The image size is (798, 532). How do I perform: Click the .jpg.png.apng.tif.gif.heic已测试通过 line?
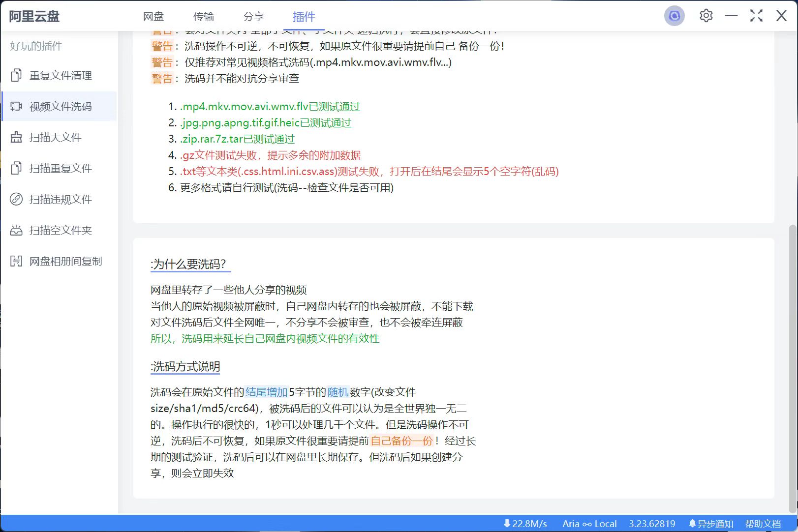266,123
